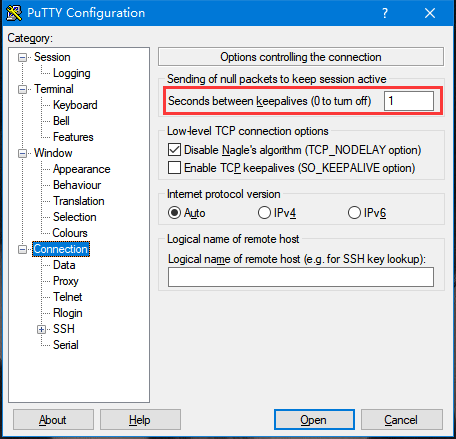Collapse the Terminal tree node
Screen dimensions: 456x439
22,89
